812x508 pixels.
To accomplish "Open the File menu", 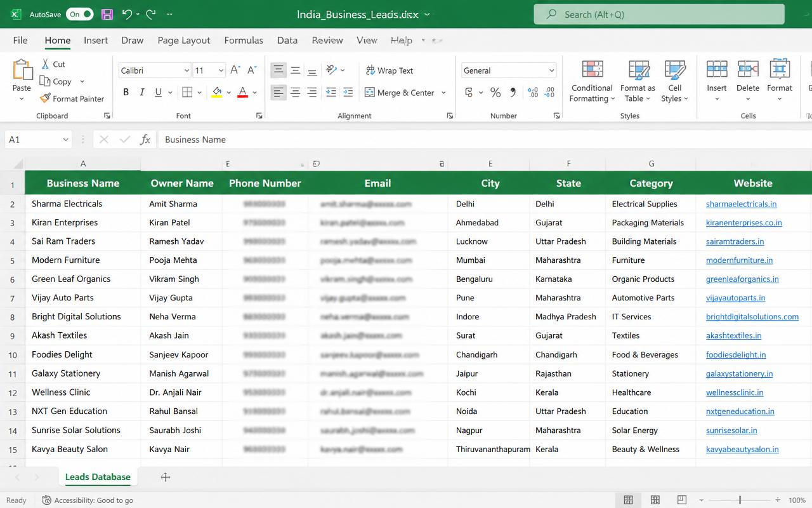I will [20, 40].
